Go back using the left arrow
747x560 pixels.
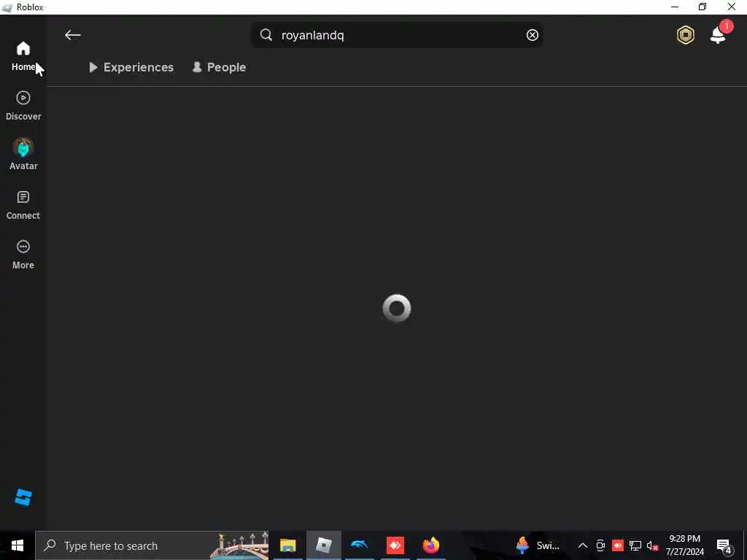click(x=72, y=35)
